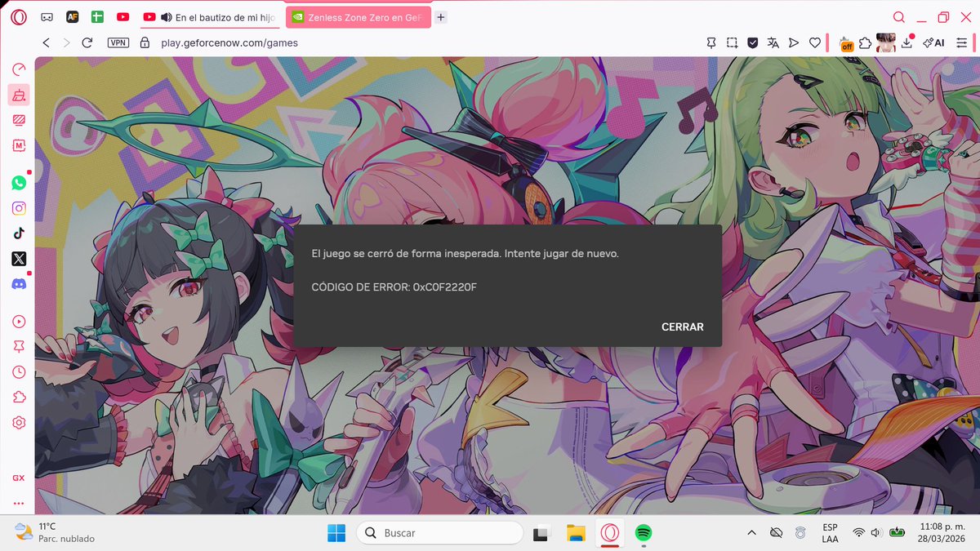
Task: Open the Opera main menu logo
Action: pos(19,16)
